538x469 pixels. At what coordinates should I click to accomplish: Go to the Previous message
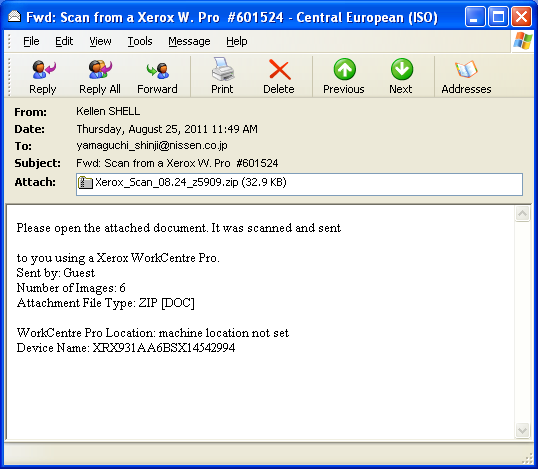(x=344, y=69)
